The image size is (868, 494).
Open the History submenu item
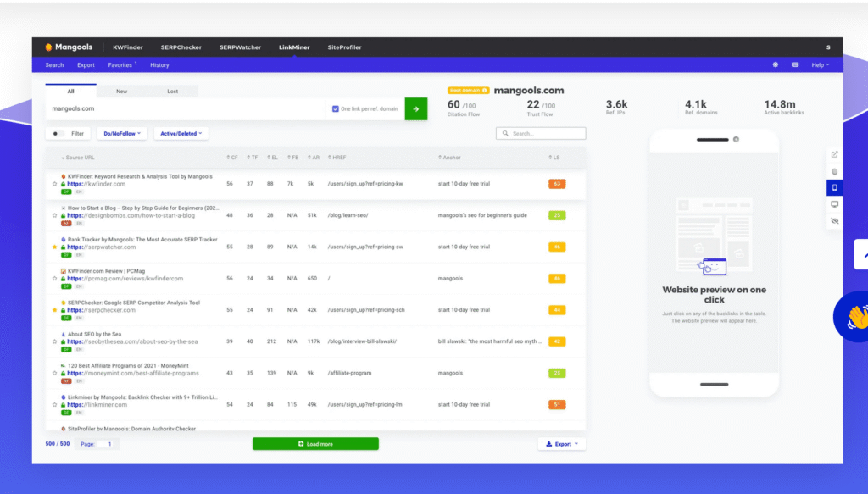coord(159,64)
